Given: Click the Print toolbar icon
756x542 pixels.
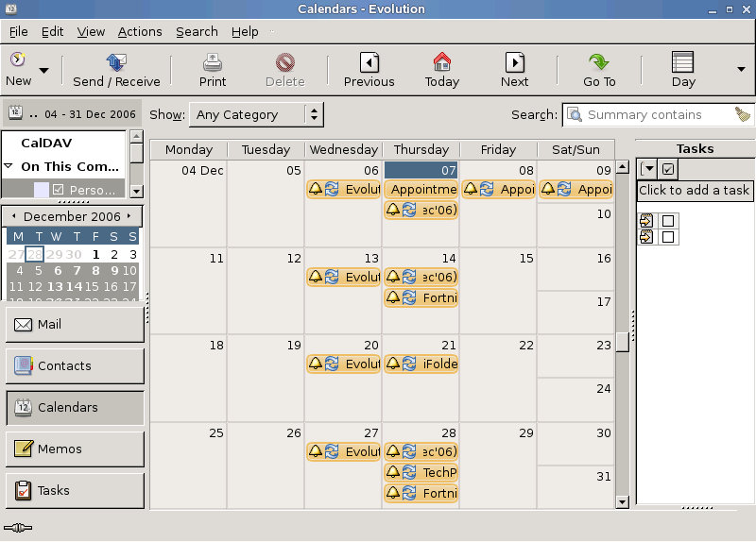Looking at the screenshot, I should pyautogui.click(x=213, y=63).
